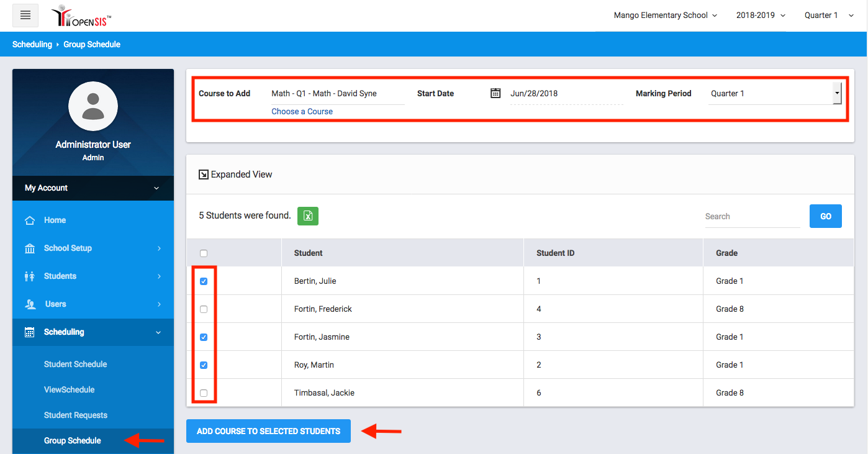Click the Scheduling calendar icon in sidebar
This screenshot has height=454, width=868.
pos(30,332)
